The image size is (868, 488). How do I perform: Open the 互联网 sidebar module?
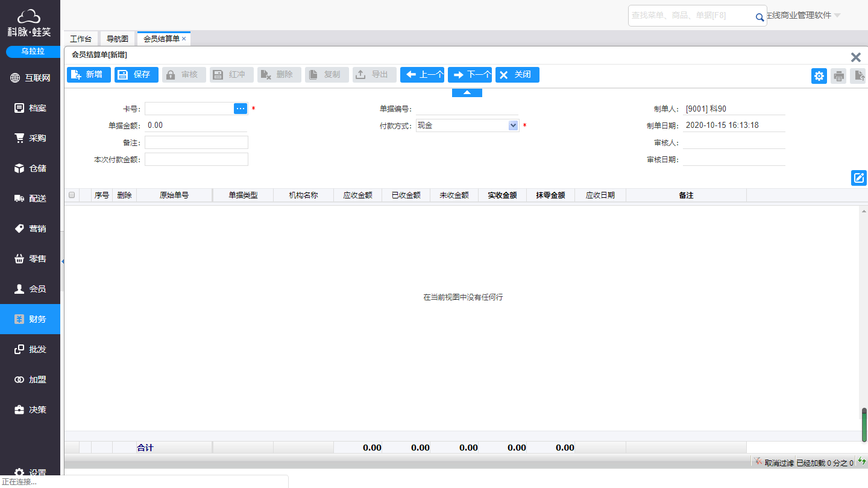30,78
